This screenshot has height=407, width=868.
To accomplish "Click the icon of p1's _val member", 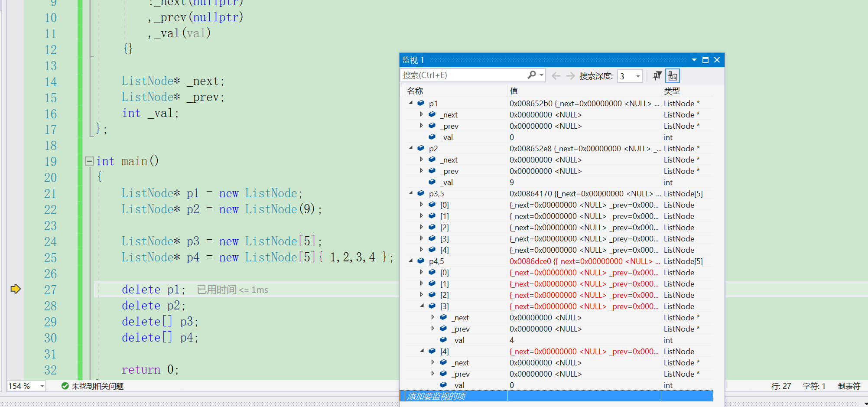I will pyautogui.click(x=432, y=137).
